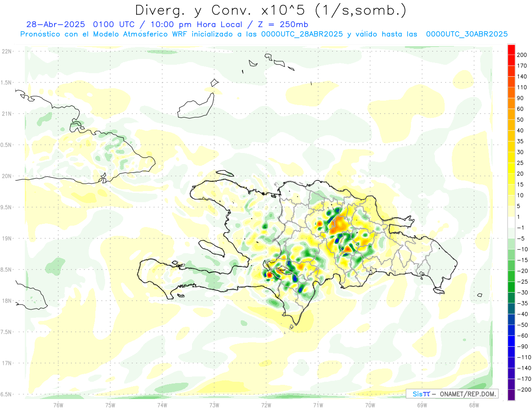This screenshot has width=532, height=411.
Task: Click the -110 value on the color scale
Action: point(524,357)
